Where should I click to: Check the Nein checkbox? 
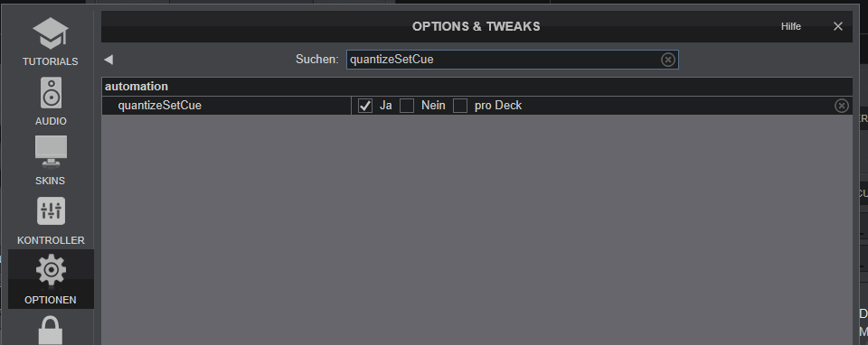point(407,106)
